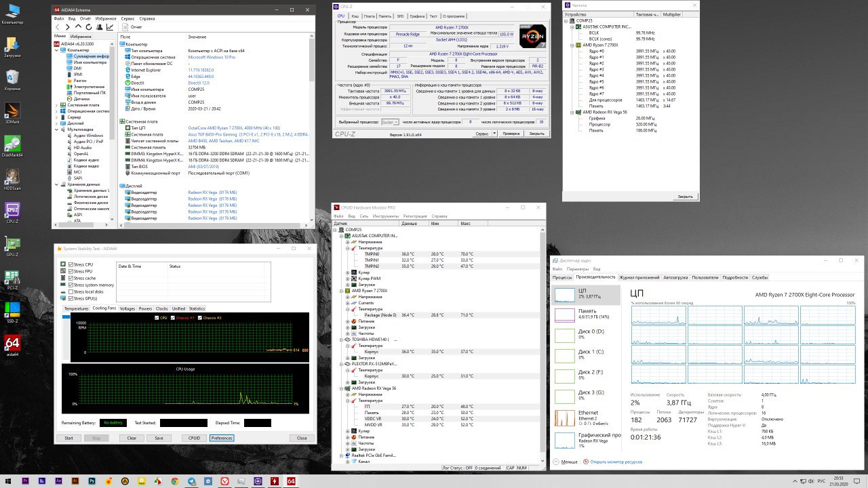Select the aida64 desktop icon
Image resolution: width=868 pixels, height=488 pixels.
click(12, 345)
